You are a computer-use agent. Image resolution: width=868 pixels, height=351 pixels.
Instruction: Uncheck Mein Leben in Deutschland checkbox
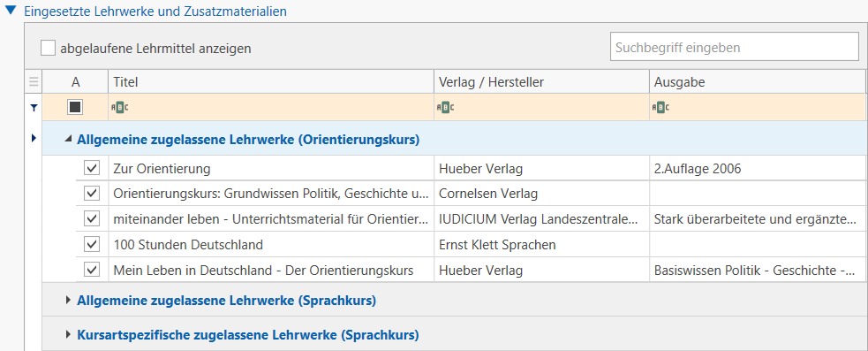tap(91, 270)
